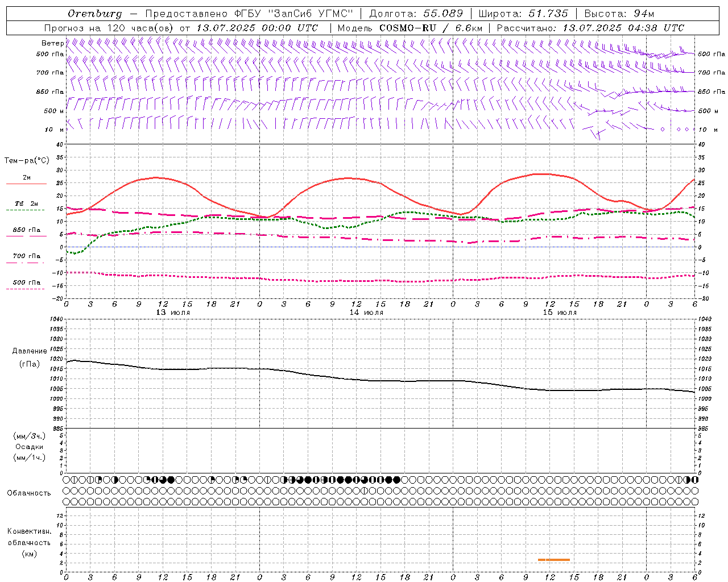This screenshot has height=582, width=728.
Task: Click the "Широта: 51.735" header value
Action: [x=523, y=14]
